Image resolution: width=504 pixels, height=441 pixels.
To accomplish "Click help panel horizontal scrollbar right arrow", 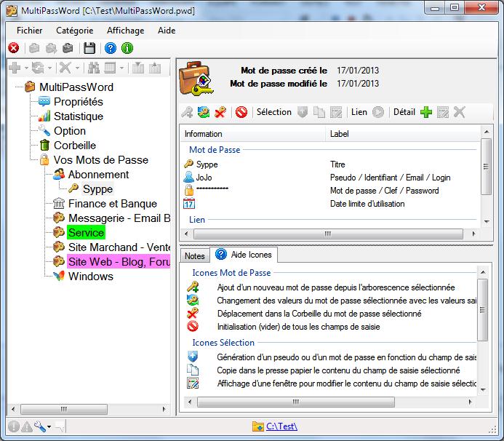I will point(471,402).
